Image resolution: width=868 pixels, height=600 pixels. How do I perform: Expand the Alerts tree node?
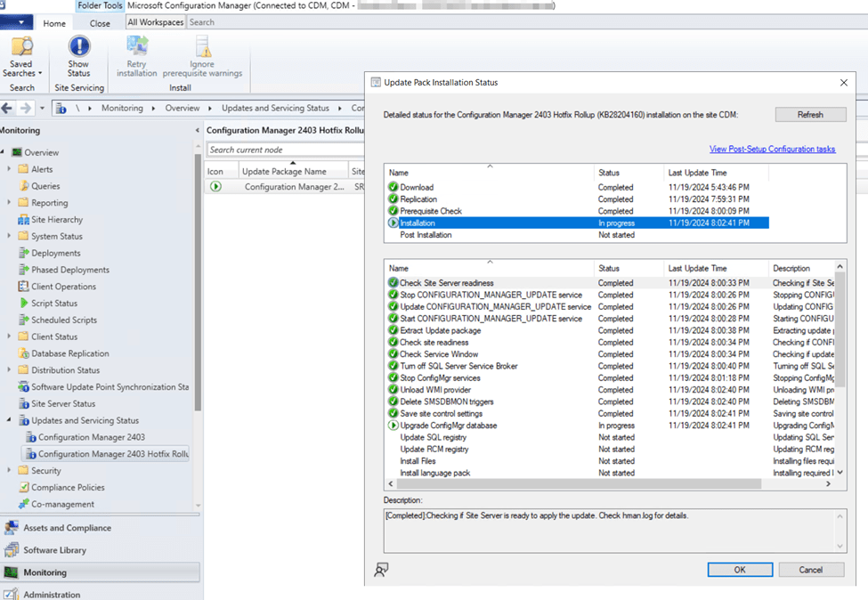[9, 169]
